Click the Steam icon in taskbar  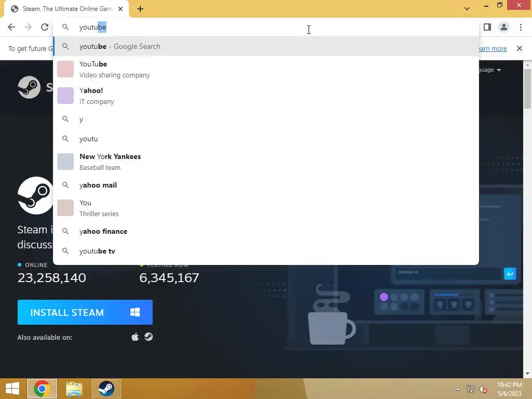pyautogui.click(x=106, y=389)
